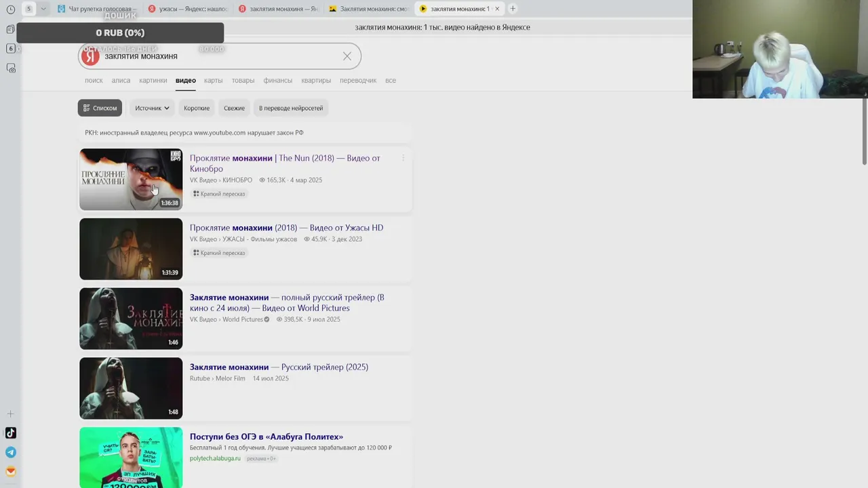Add a new sidebar app
The image size is (868, 488).
pos(10,413)
